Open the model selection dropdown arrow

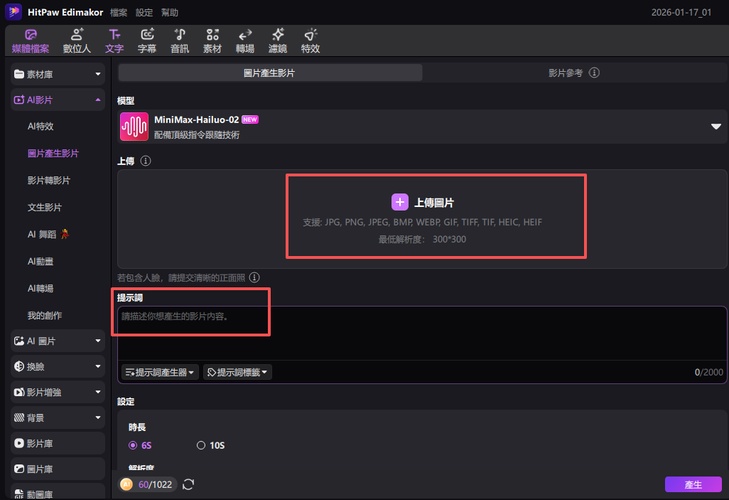click(716, 127)
